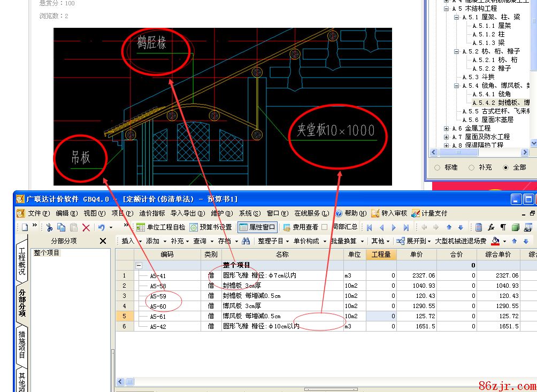Click the binoculars Find icon
The image size is (537, 392).
coord(246,241)
